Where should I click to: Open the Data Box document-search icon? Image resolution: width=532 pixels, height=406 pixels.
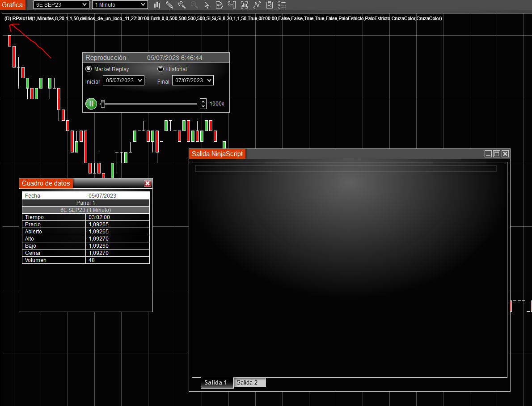[x=219, y=5]
